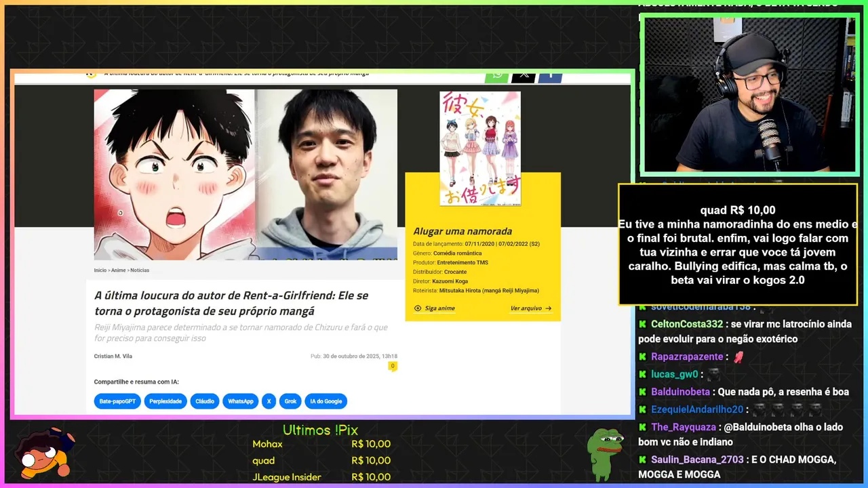The width and height of the screenshot is (868, 488).
Task: Click the Grok share button
Action: [290, 401]
